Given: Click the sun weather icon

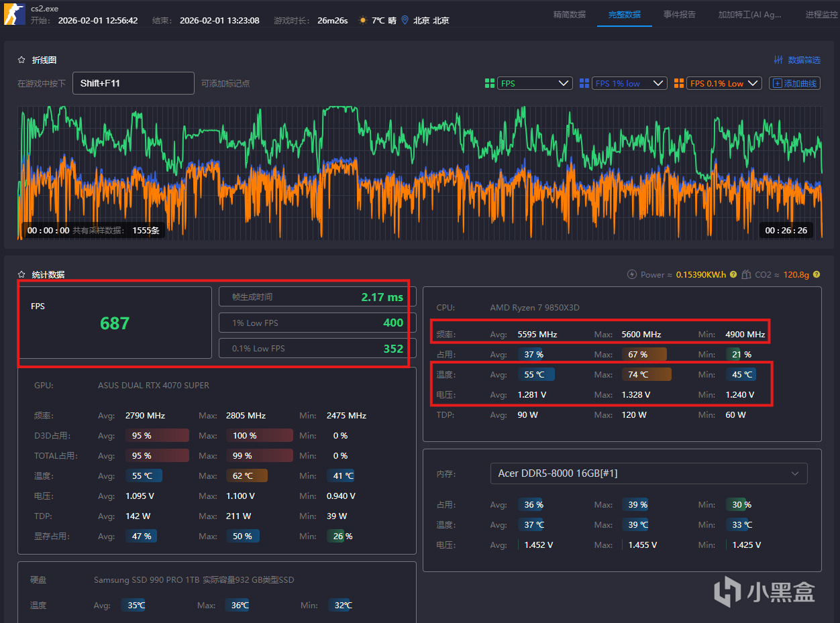Looking at the screenshot, I should tap(363, 20).
